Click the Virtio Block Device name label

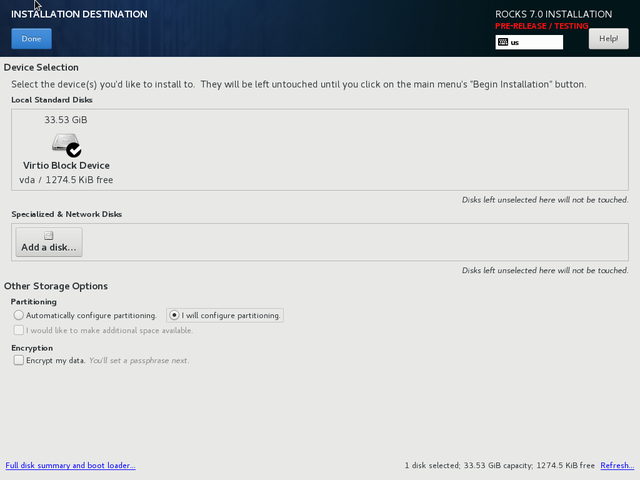pyautogui.click(x=66, y=166)
